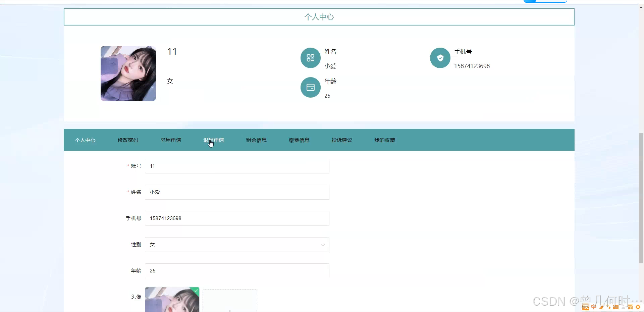Screen dimensions: 644x312
Task: Go to the 缴费信息 tab
Action: pyautogui.click(x=299, y=140)
